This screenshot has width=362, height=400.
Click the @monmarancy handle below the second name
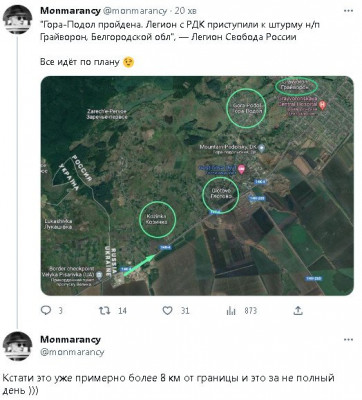click(72, 352)
